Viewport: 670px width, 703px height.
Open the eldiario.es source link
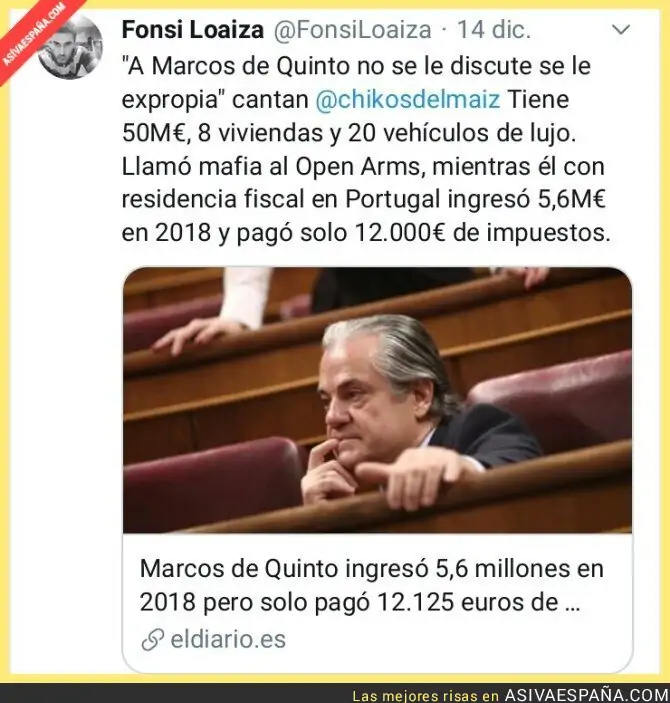228,639
